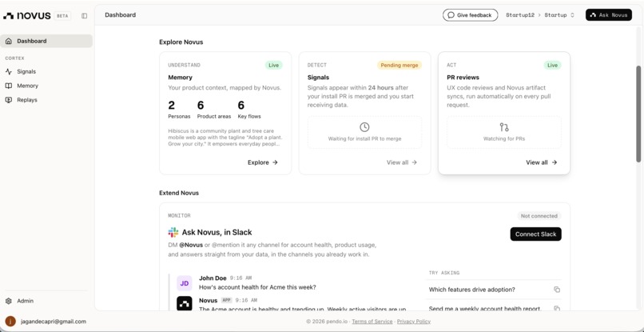The width and height of the screenshot is (644, 332).
Task: Click the Dashboard home icon
Action: pos(9,41)
